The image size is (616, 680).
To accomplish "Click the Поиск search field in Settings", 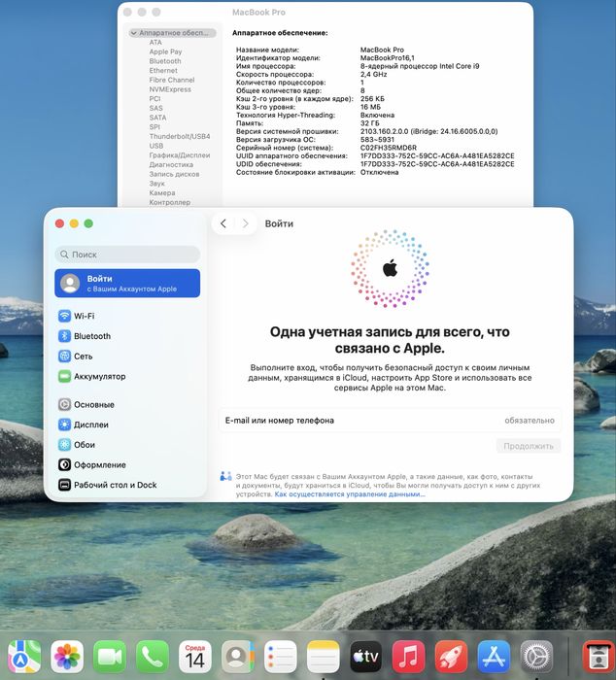I will coord(127,255).
